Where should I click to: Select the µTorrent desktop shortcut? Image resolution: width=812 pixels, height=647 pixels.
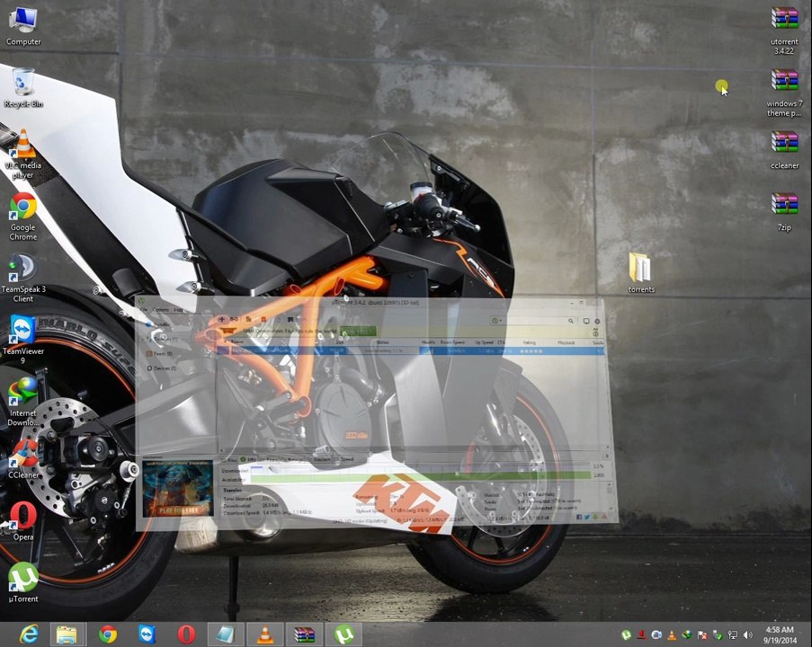point(23,583)
